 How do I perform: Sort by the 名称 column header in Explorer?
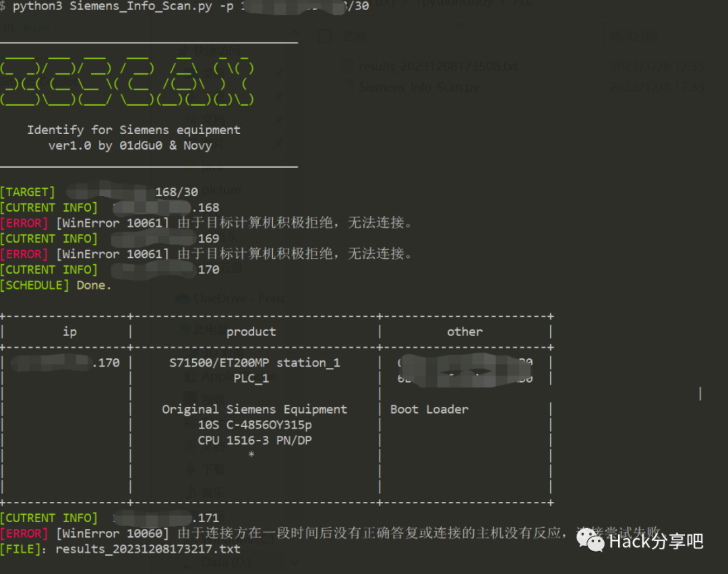355,36
